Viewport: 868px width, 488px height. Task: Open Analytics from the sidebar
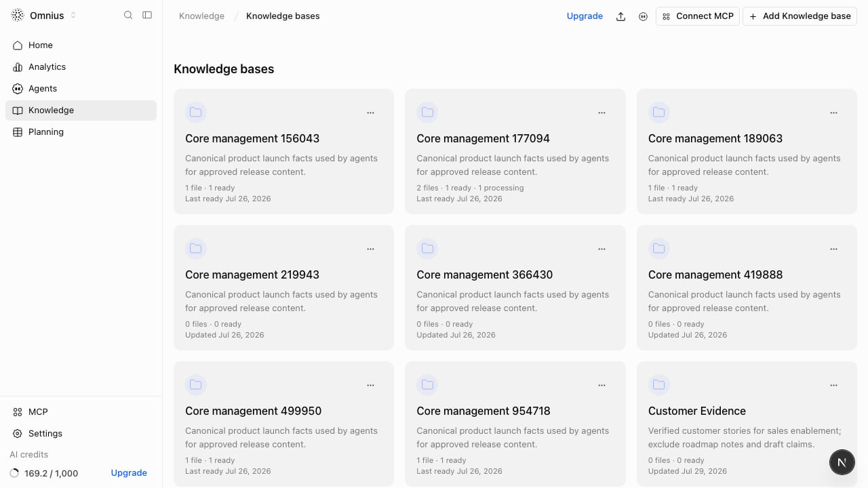coord(81,66)
